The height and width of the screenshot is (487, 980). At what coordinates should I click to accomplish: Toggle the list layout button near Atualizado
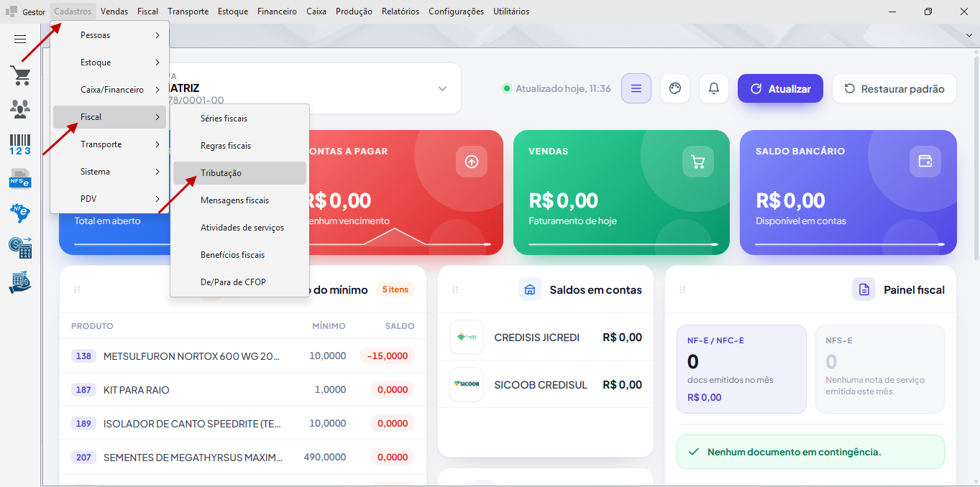click(x=636, y=88)
